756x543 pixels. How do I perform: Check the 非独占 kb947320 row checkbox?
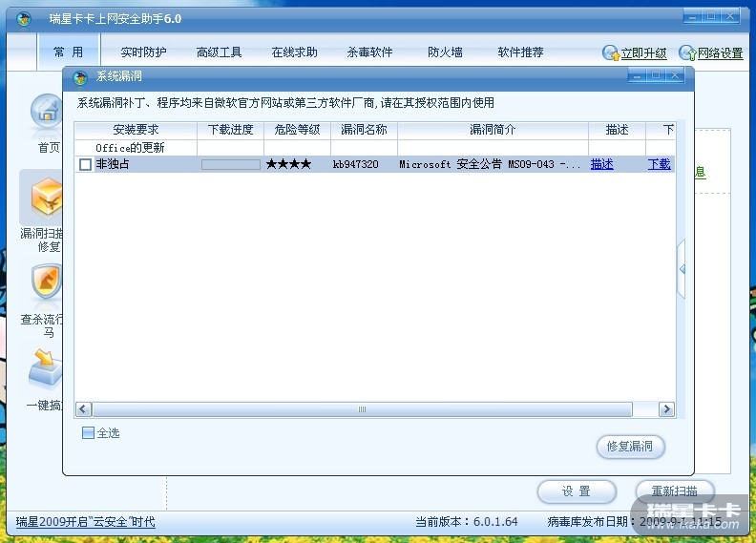(85, 165)
